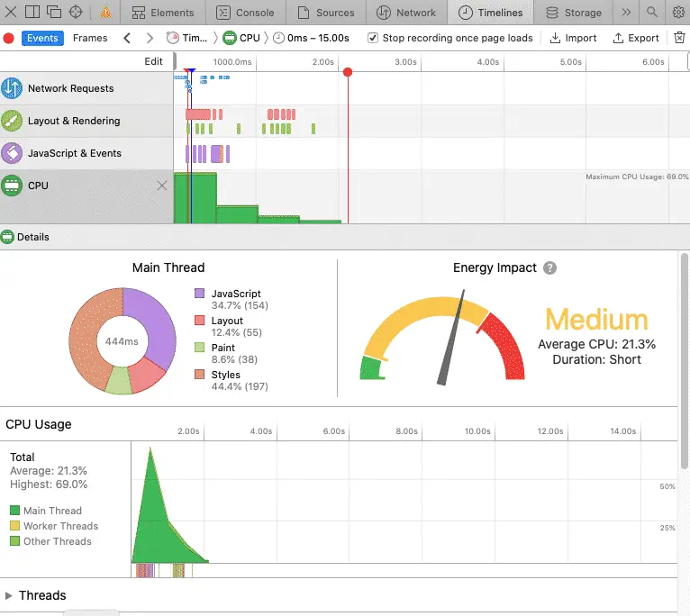Click the Highest: 69.0% value
This screenshot has width=690, height=616.
49,485
